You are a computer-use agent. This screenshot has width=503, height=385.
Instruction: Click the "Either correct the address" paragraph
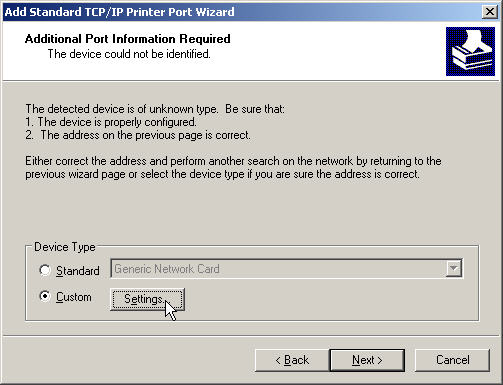[233, 168]
